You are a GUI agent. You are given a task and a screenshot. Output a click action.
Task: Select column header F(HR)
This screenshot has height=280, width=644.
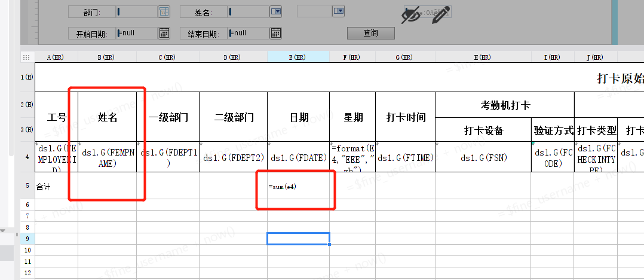point(352,57)
